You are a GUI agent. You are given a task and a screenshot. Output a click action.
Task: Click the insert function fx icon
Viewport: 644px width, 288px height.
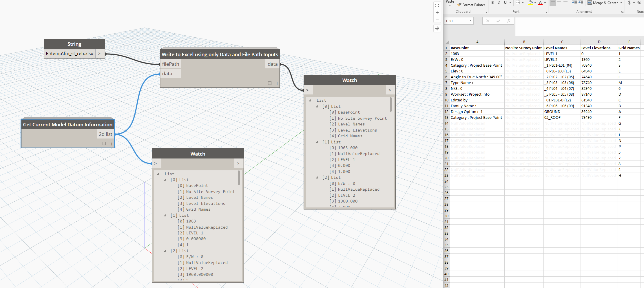pyautogui.click(x=508, y=21)
